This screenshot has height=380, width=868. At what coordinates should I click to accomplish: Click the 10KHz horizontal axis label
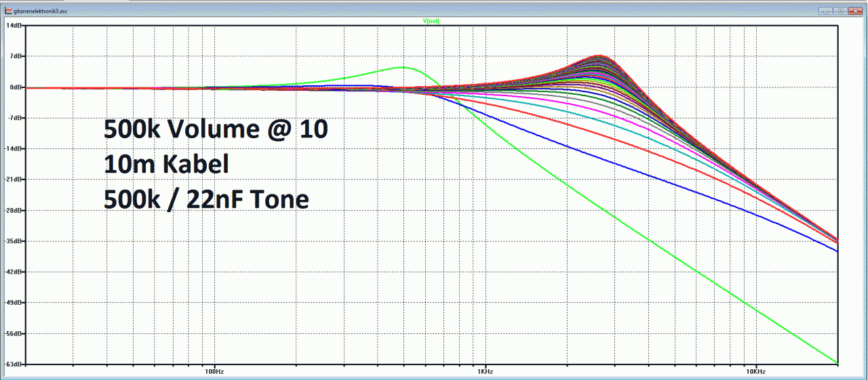tap(756, 372)
